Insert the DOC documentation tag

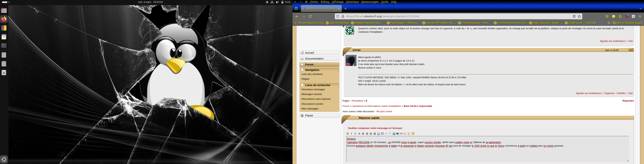[x=402, y=134]
